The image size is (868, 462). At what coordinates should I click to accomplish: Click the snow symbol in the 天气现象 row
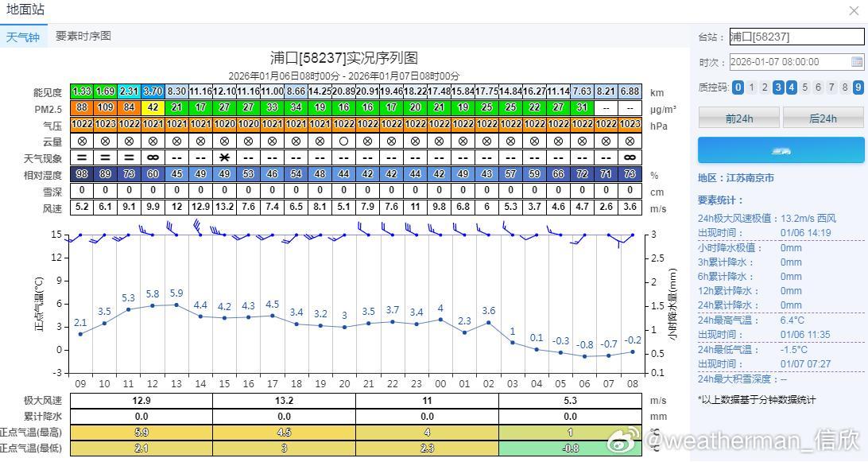pyautogui.click(x=224, y=158)
